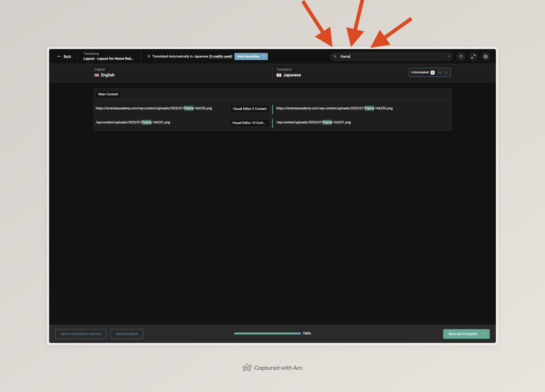Toggle fullscreen expand icon
The height and width of the screenshot is (392, 545).
473,56
